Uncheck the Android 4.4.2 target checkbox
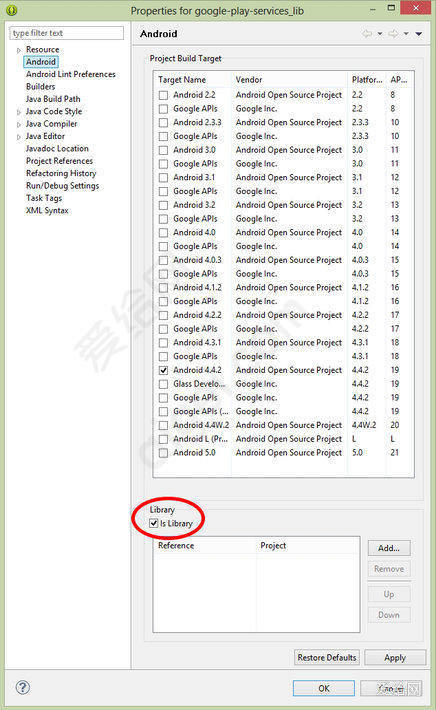 click(163, 370)
